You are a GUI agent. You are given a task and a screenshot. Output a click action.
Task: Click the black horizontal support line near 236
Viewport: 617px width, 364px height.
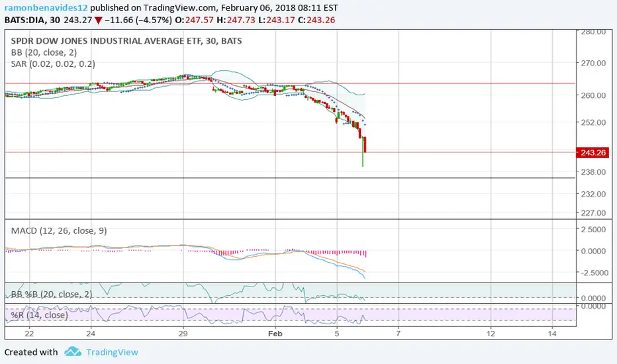(290, 178)
